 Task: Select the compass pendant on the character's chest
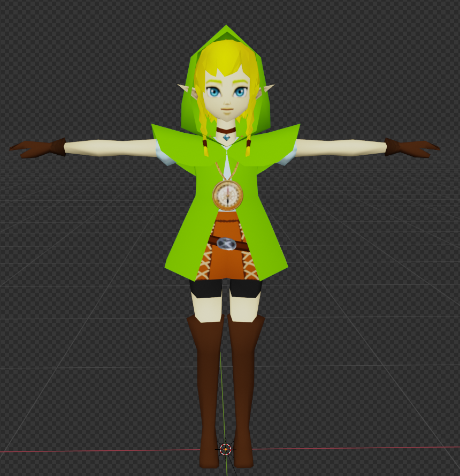pyautogui.click(x=228, y=195)
